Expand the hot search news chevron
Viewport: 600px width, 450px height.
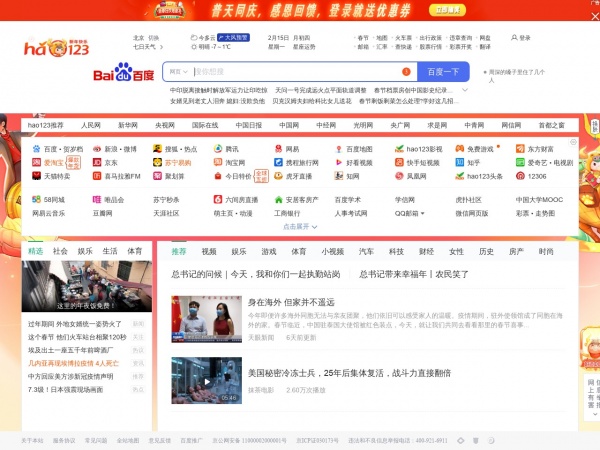tap(465, 90)
